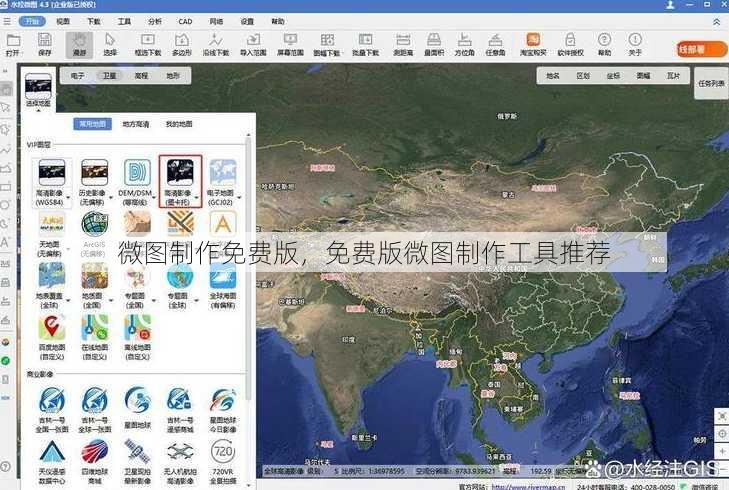Open 星图地球 今日影像 imagery

pyautogui.click(x=223, y=410)
